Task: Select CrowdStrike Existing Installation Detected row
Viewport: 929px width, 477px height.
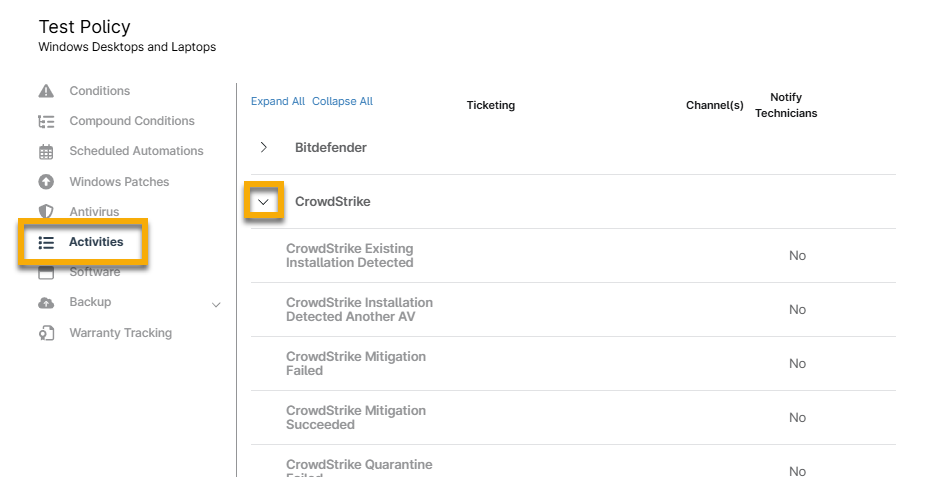Action: coord(349,255)
